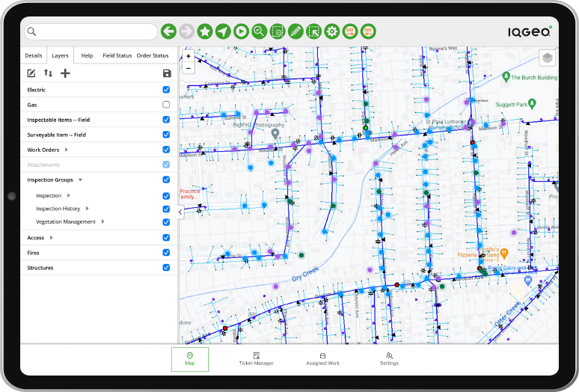Click the locate-me navigation arrow icon
579x392 pixels.
pos(223,31)
